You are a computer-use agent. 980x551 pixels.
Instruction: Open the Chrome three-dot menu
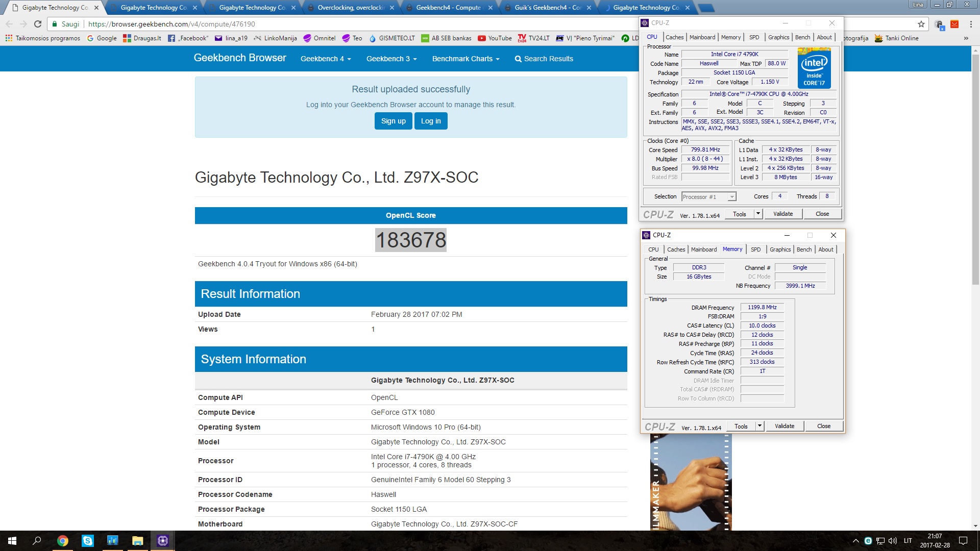tap(971, 24)
